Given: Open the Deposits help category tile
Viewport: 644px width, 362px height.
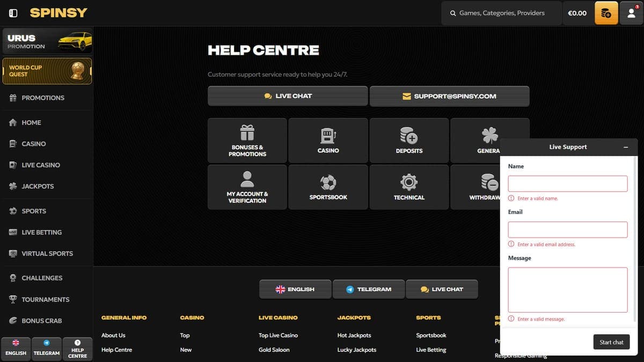Looking at the screenshot, I should [409, 141].
